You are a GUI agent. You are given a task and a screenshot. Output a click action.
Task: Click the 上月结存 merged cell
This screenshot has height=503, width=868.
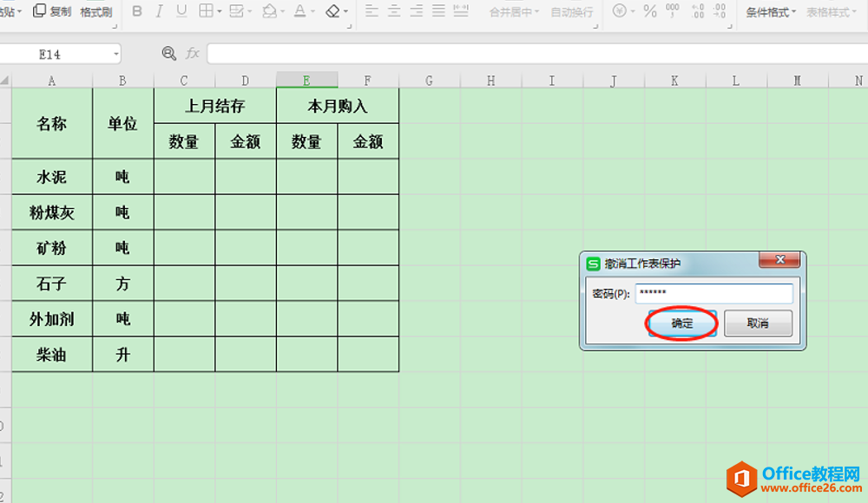pyautogui.click(x=214, y=106)
